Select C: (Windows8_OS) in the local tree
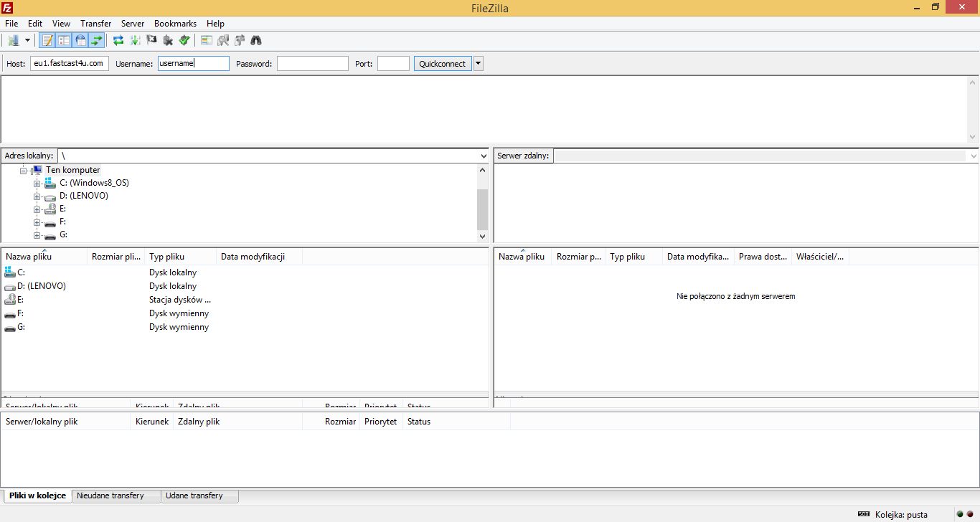Viewport: 980px width, 522px height. (95, 183)
